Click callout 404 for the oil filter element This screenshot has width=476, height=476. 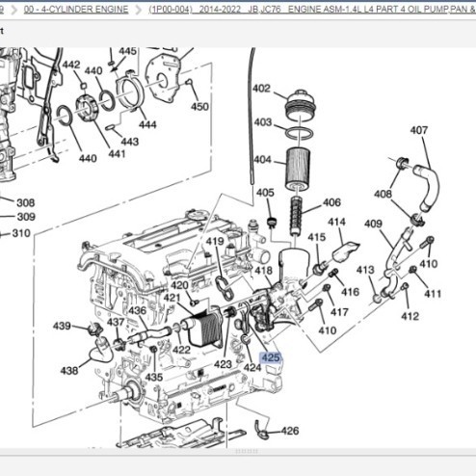coord(263,160)
